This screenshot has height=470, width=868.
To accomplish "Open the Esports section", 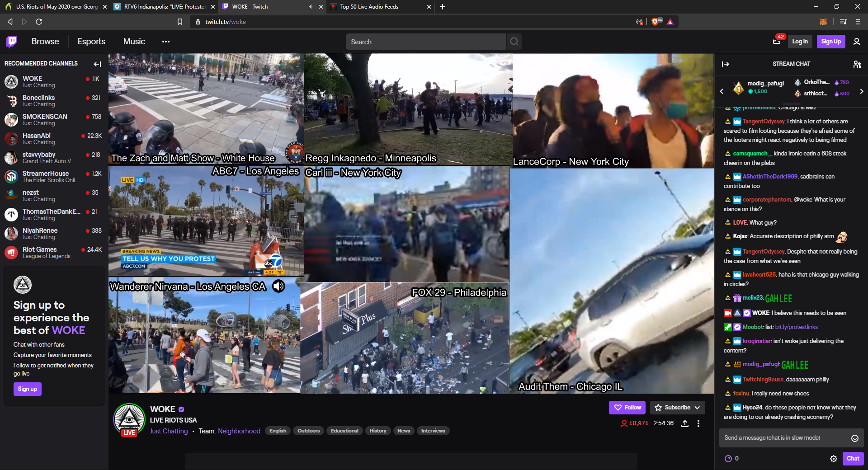I will tap(91, 42).
